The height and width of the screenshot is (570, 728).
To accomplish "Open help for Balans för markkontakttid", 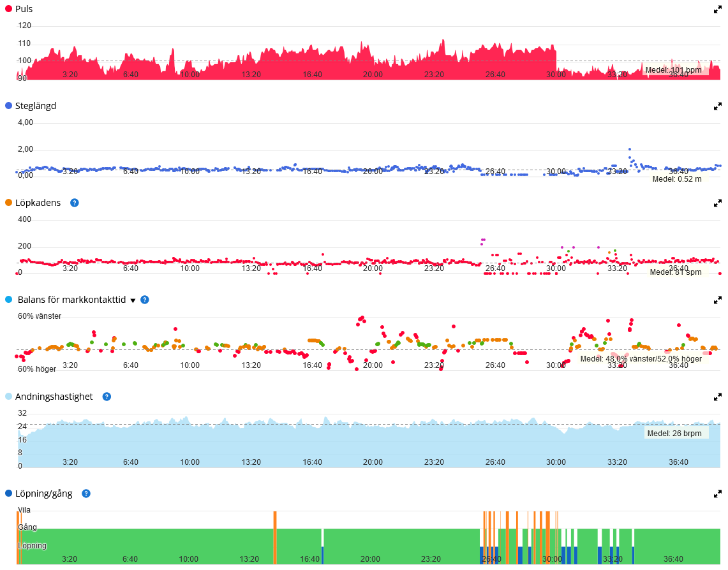I will [x=145, y=300].
